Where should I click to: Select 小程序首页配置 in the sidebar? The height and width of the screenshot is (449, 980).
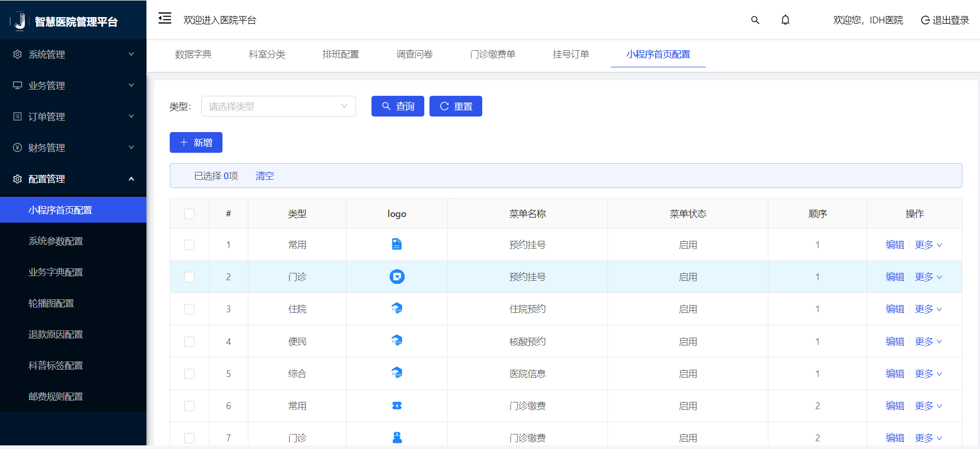(73, 210)
